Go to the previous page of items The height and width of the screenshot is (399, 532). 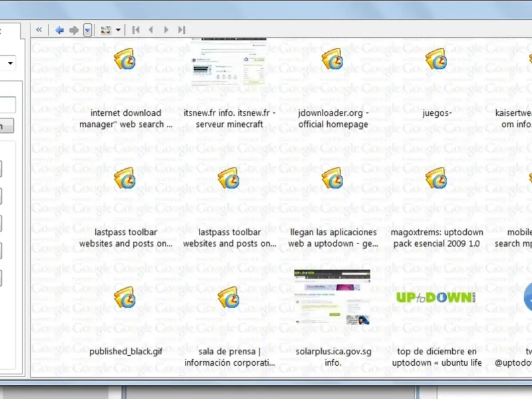[x=151, y=30]
